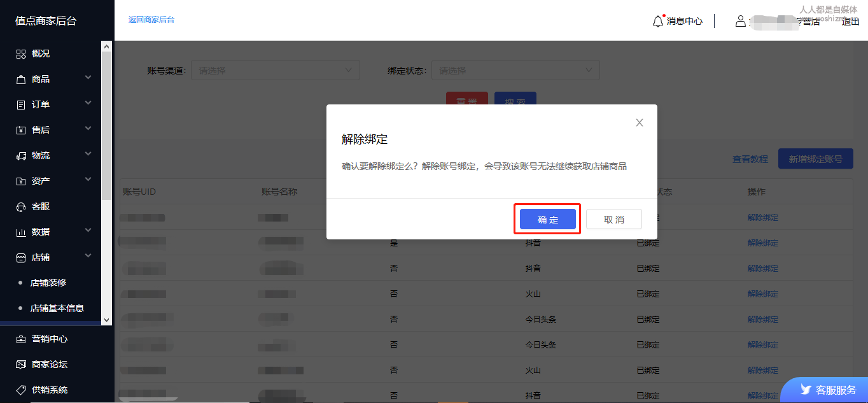Open the 绑定状态 dropdown
Image resolution: width=868 pixels, height=403 pixels.
coord(515,70)
